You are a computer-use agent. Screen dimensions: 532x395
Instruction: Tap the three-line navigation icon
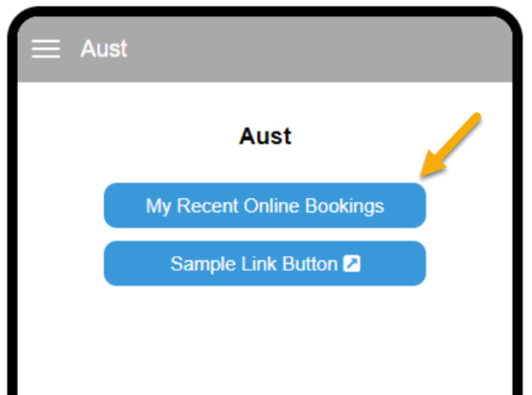coord(46,49)
